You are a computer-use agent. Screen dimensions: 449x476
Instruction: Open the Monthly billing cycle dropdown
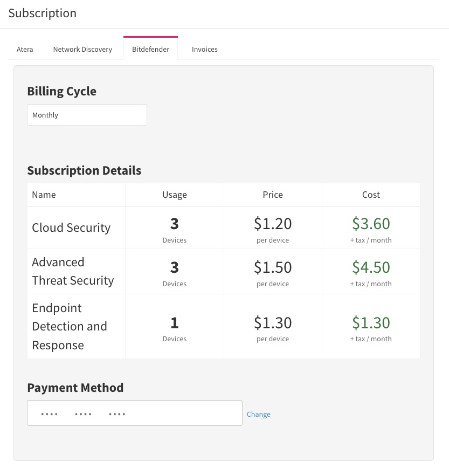[87, 115]
